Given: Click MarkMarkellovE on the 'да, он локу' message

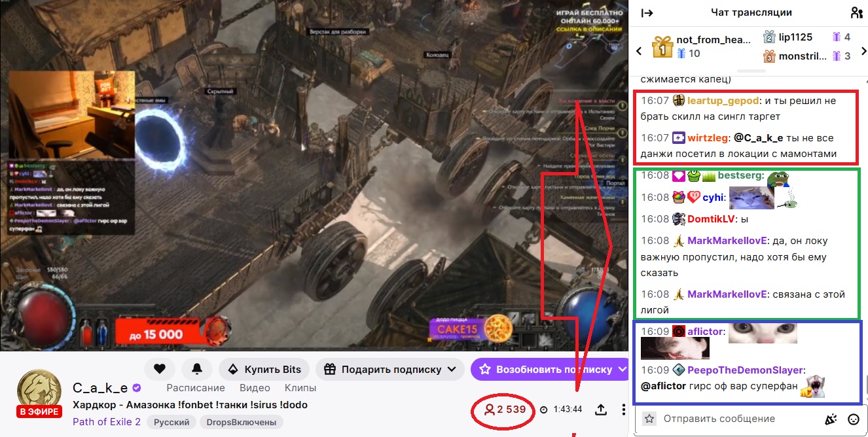Looking at the screenshot, I should tap(727, 241).
